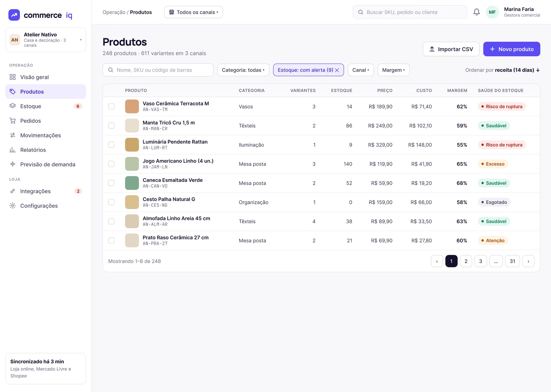Click the Visão geral grid icon

click(x=13, y=77)
